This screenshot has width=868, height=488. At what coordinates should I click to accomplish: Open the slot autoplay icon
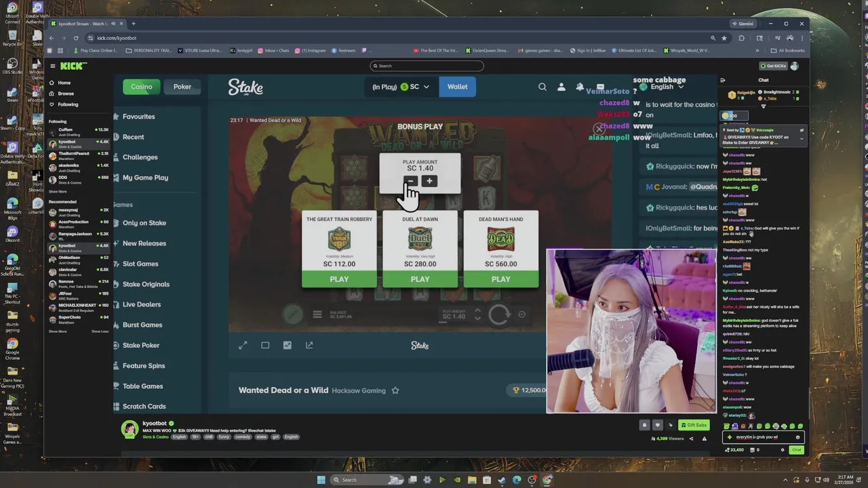521,314
